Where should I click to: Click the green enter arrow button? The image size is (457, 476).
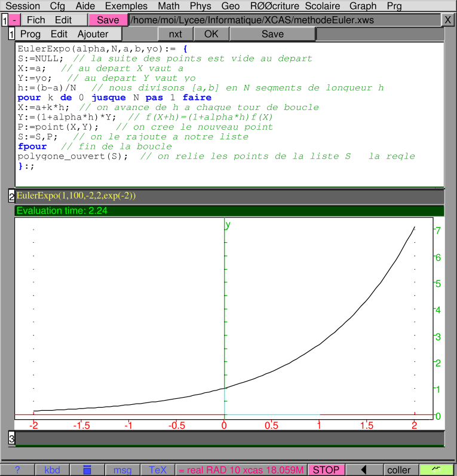click(x=436, y=470)
